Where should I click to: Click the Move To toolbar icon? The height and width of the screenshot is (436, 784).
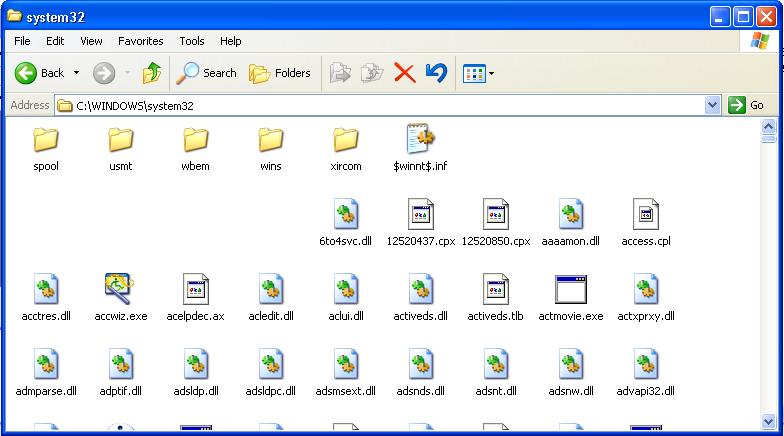(340, 74)
